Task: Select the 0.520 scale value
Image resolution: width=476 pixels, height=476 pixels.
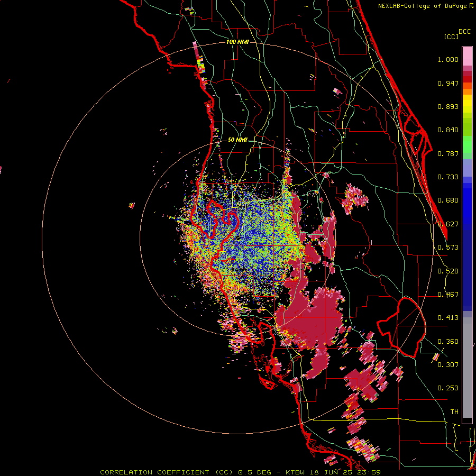Action: (x=448, y=271)
